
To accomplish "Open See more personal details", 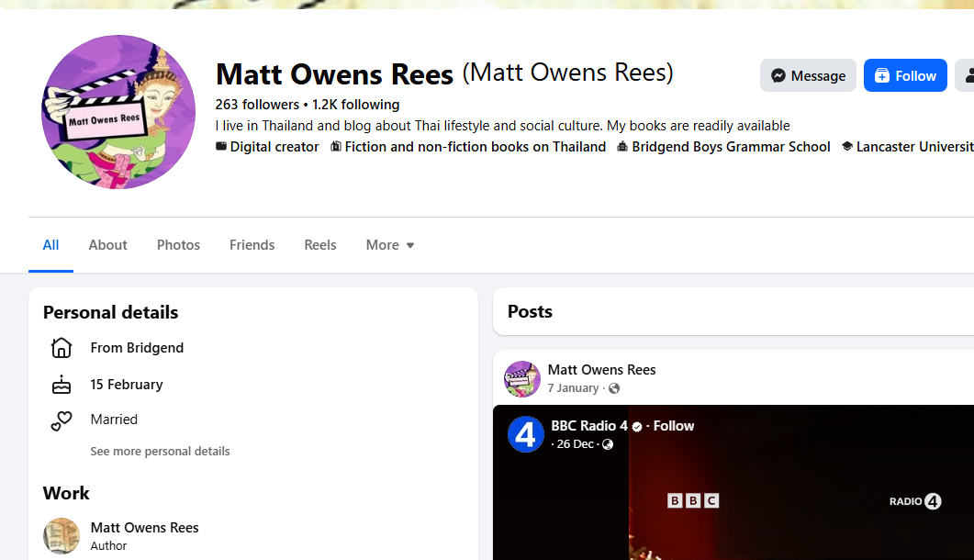I will pyautogui.click(x=161, y=452).
